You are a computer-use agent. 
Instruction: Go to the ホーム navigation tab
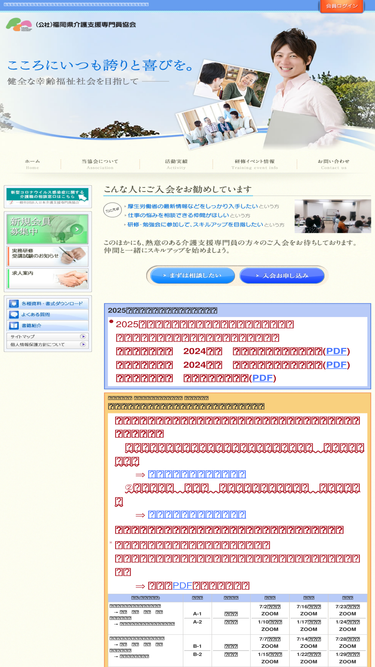coord(32,164)
